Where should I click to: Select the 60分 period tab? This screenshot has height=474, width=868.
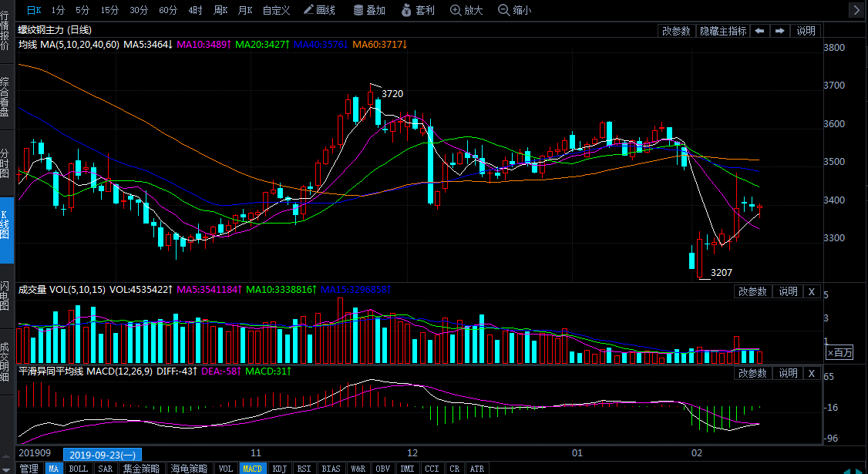point(167,10)
